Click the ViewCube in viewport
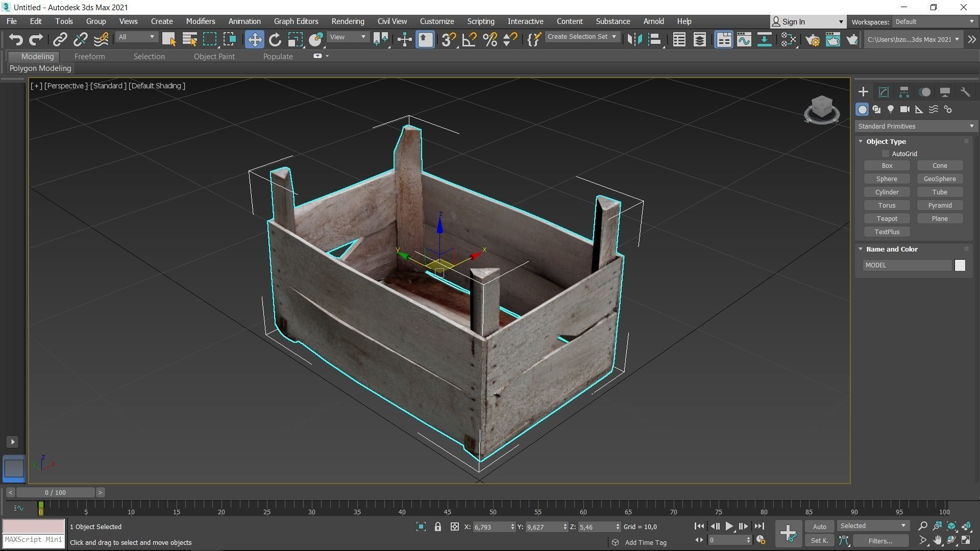This screenshot has height=551, width=980. (x=821, y=109)
